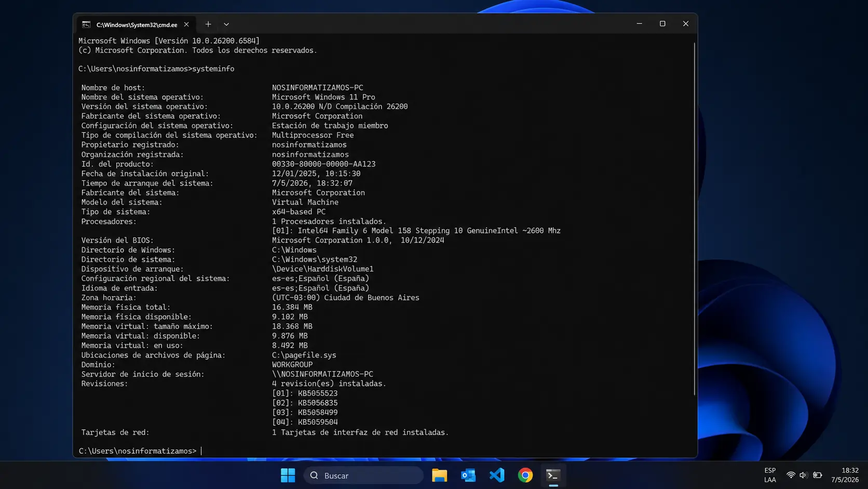
Task: Click '(UTC-03:00) Ciudad de Buenos Aires'
Action: 346,298
